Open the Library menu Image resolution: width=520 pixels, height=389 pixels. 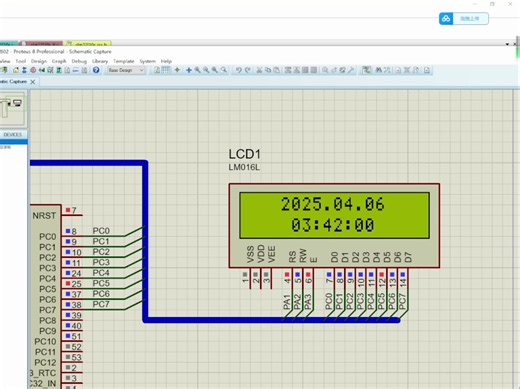point(100,61)
